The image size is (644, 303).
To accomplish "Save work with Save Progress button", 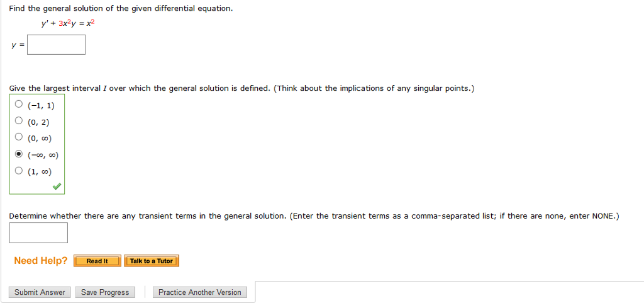I will pyautogui.click(x=105, y=292).
